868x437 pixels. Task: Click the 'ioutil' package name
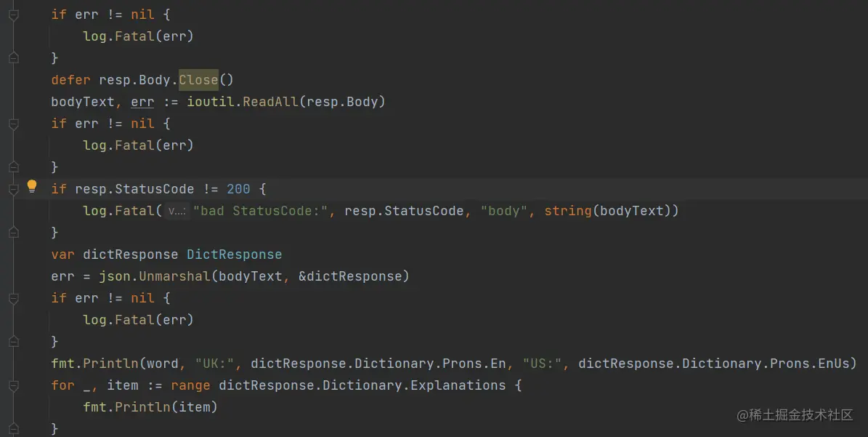[211, 102]
